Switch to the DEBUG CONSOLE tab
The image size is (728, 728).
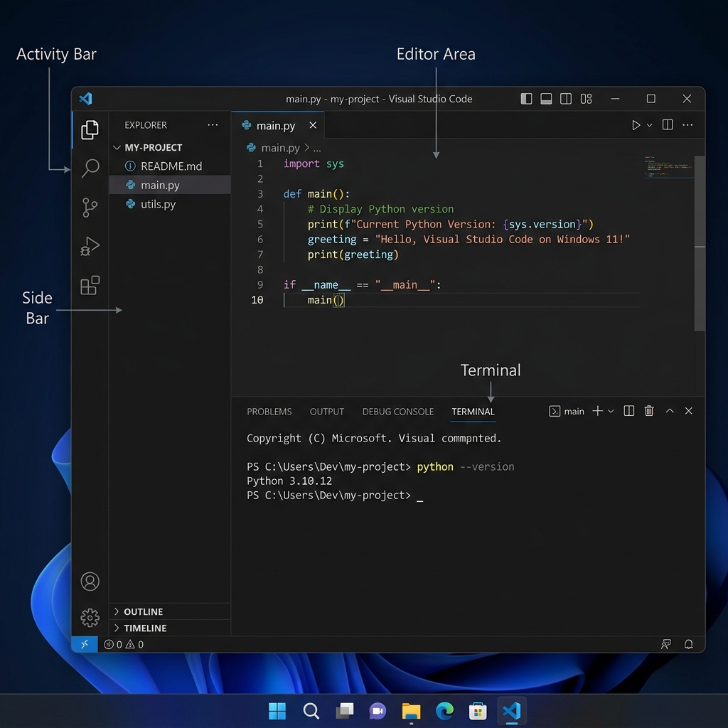(398, 412)
